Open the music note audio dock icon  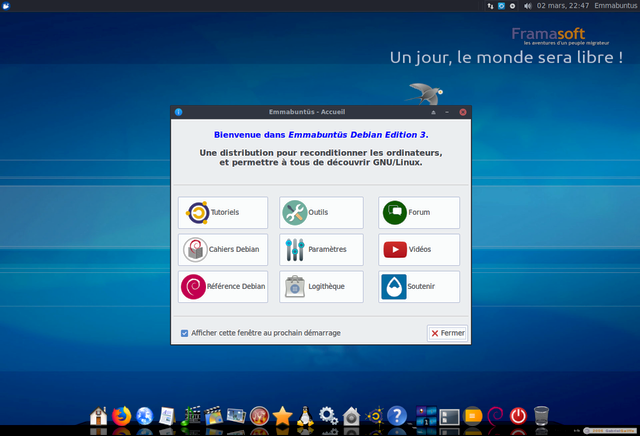(190, 416)
